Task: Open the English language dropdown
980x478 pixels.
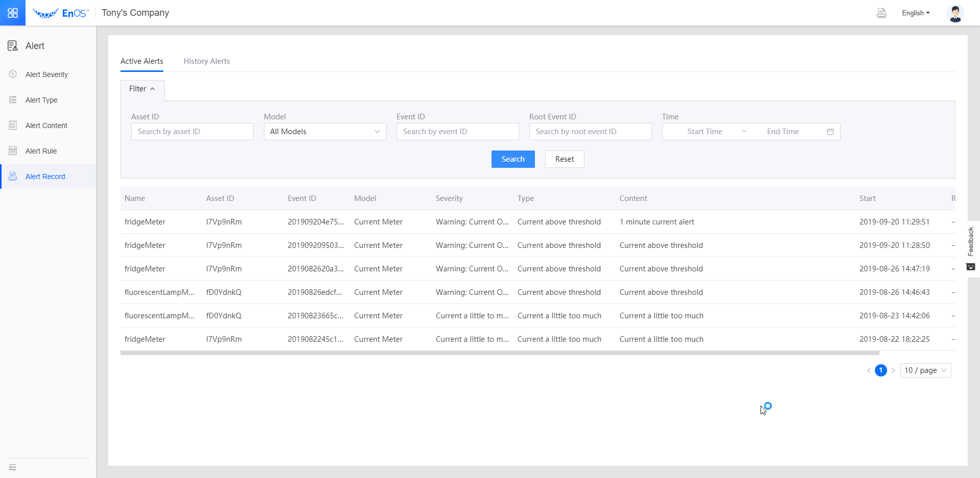Action: 916,13
